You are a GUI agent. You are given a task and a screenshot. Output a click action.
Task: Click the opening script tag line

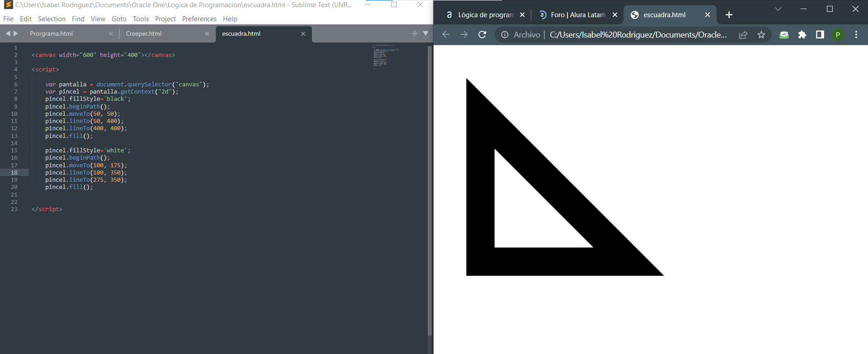(45, 70)
